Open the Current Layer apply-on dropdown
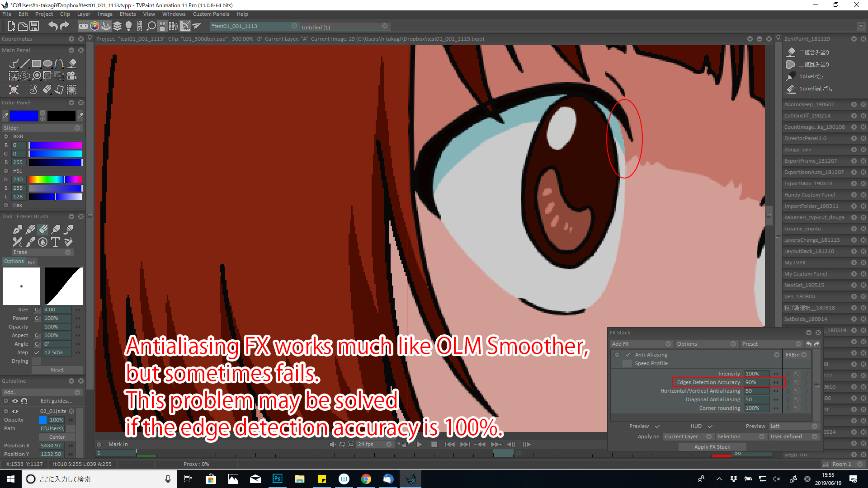The height and width of the screenshot is (488, 868). tap(688, 436)
